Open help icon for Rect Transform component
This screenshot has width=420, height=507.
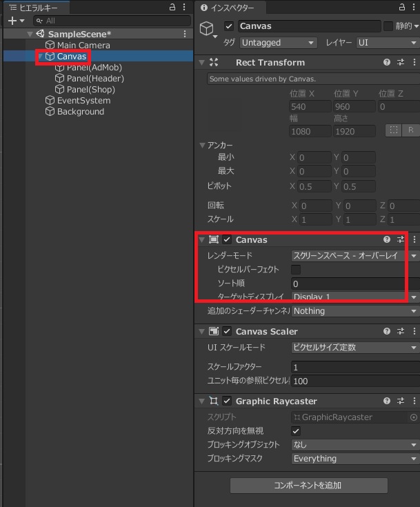pos(387,62)
